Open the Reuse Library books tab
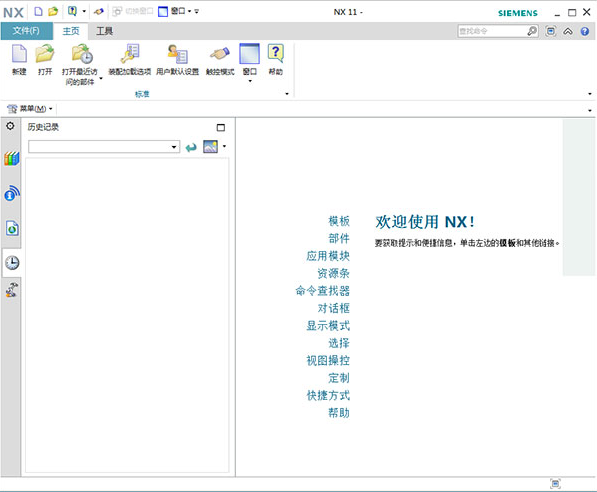This screenshot has height=492, width=597. (x=12, y=158)
